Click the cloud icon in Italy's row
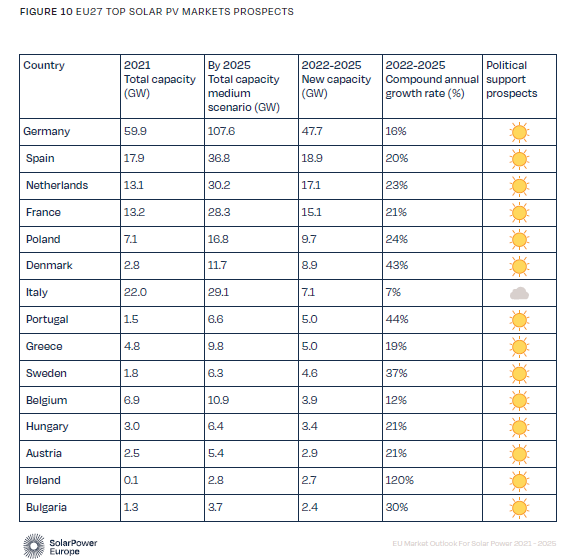The height and width of the screenshot is (559, 575). click(519, 293)
